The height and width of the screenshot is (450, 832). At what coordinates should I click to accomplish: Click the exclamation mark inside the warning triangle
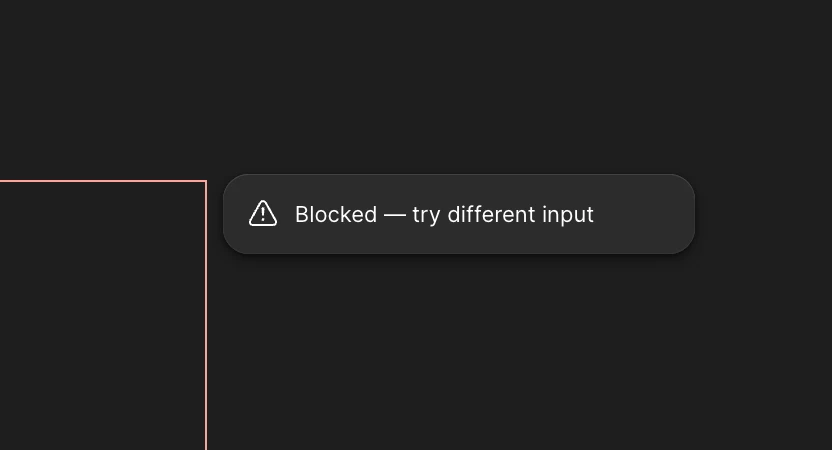point(263,214)
